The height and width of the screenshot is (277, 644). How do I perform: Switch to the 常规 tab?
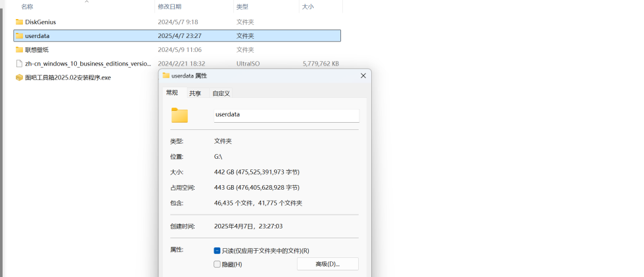172,93
